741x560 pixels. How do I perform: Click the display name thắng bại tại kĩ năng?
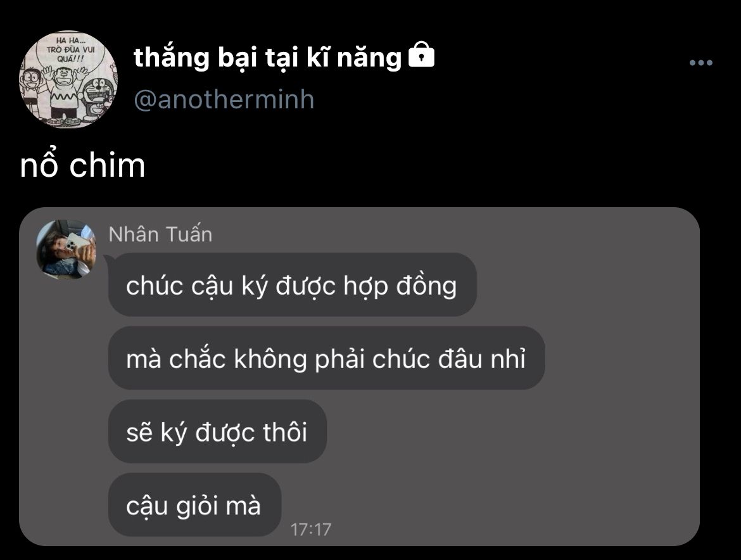[267, 58]
